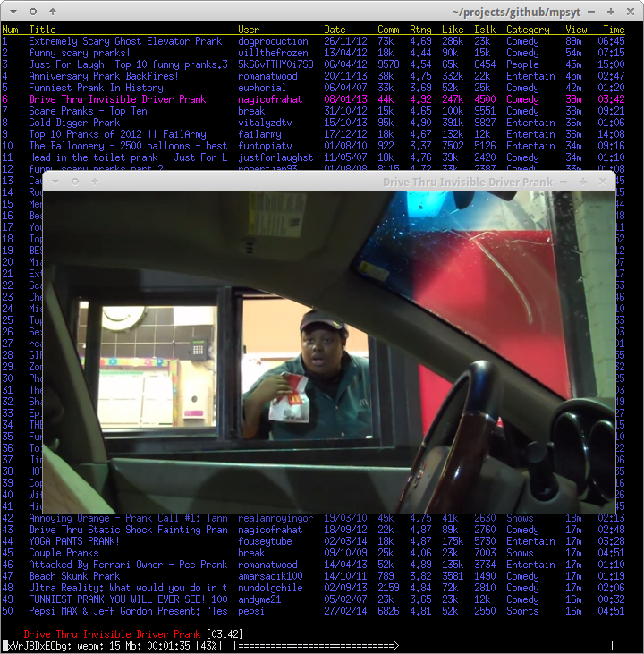
Task: Click the 'Sports' category in row 50
Action: click(522, 612)
